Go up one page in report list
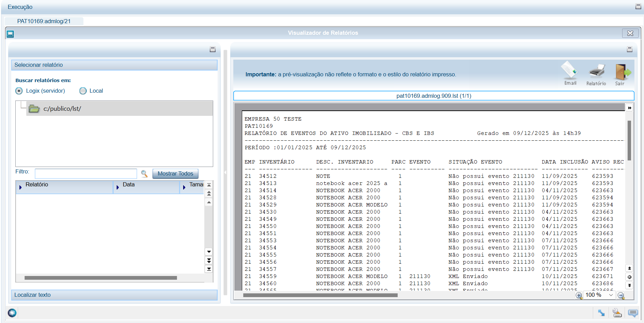Viewport: 644px width, 323px height. click(x=209, y=193)
